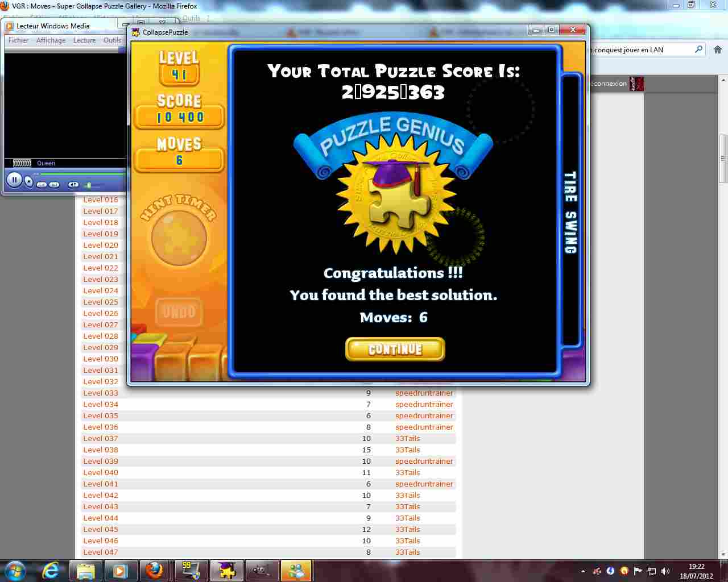This screenshot has height=582, width=728.
Task: Stop the track in Windows Media Player
Action: (29, 182)
